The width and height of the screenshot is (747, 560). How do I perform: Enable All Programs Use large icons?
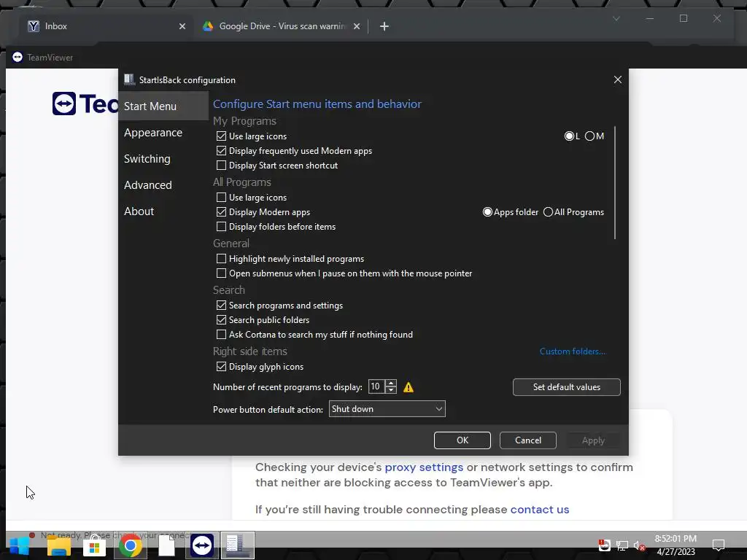221,197
